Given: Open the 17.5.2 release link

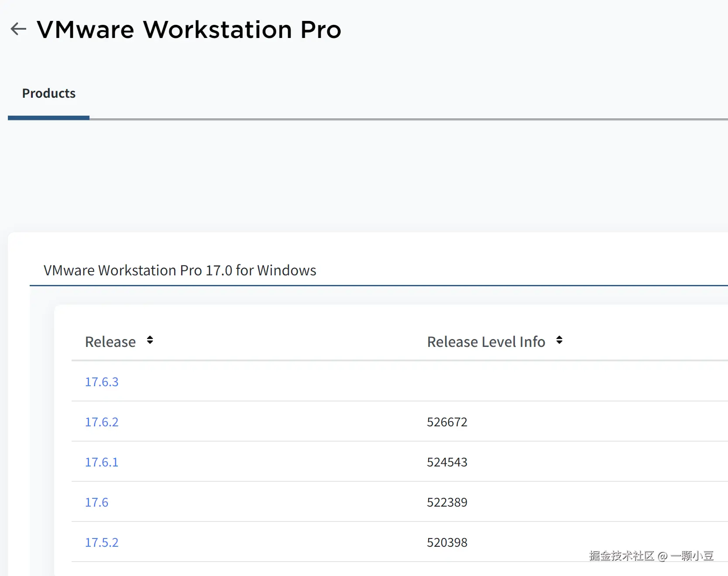Looking at the screenshot, I should (102, 542).
